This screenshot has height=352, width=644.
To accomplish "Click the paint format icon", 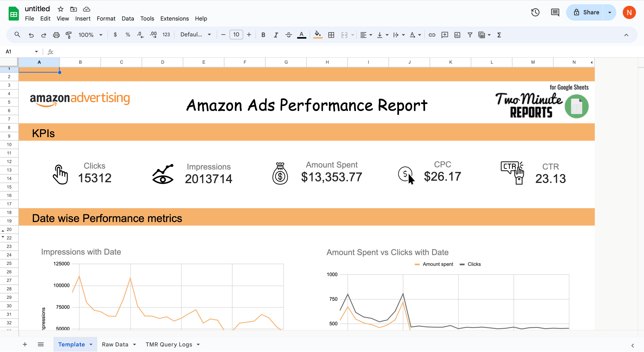I will pos(68,35).
